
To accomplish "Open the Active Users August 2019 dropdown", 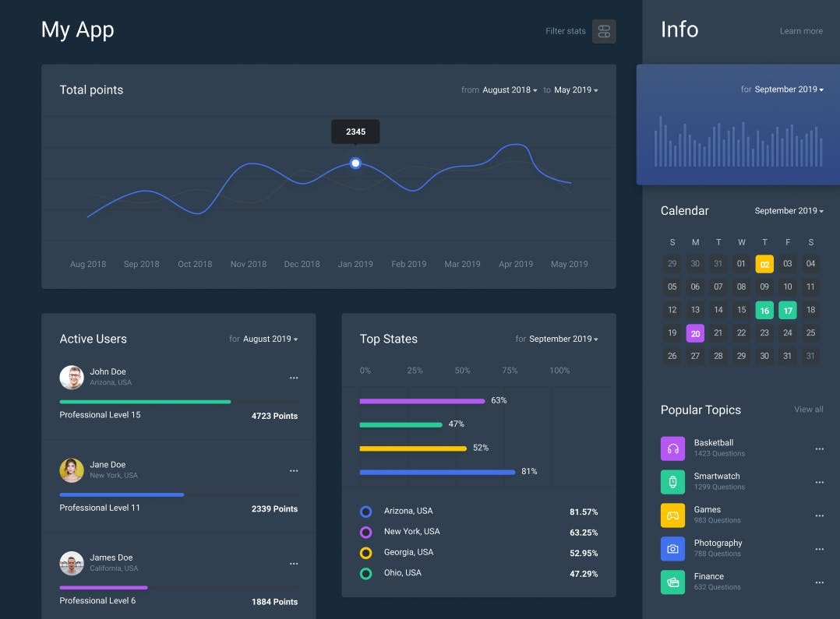I will 270,339.
